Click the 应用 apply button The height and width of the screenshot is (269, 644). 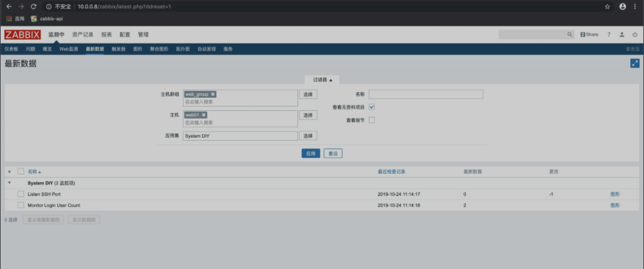(x=311, y=153)
